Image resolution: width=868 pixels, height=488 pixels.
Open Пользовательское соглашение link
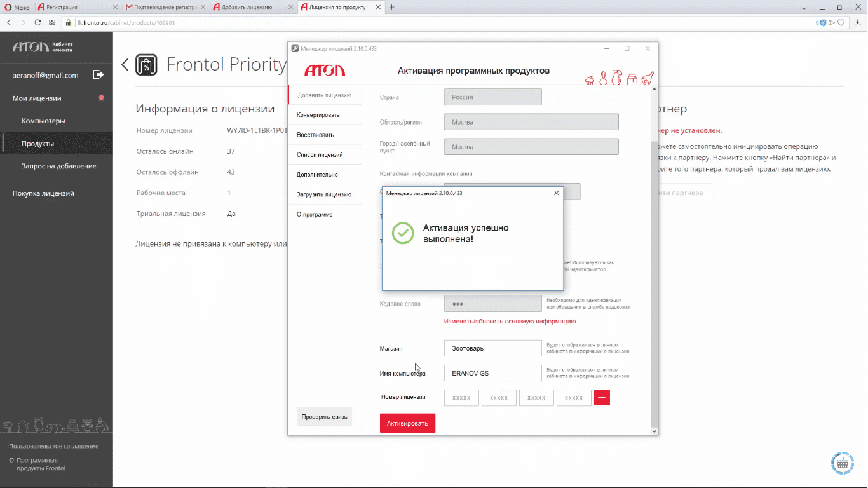pyautogui.click(x=54, y=446)
